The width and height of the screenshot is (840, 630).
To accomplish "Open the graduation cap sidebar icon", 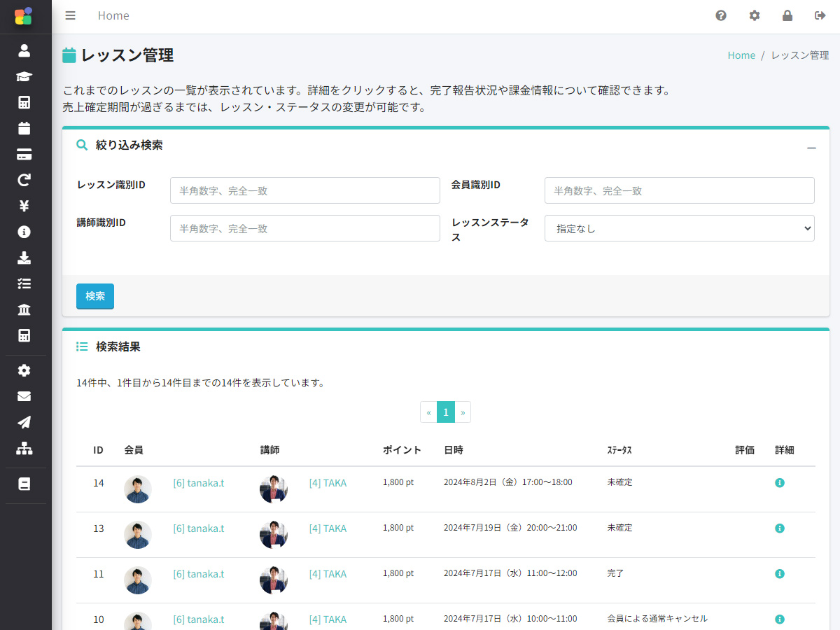I will 24,76.
